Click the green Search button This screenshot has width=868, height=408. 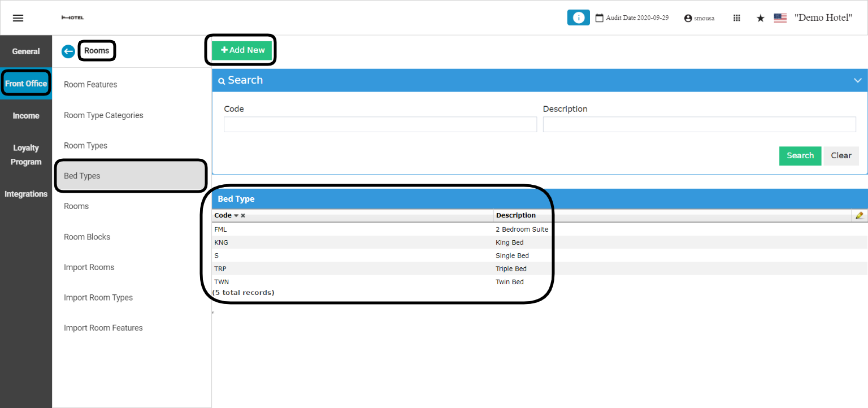800,156
